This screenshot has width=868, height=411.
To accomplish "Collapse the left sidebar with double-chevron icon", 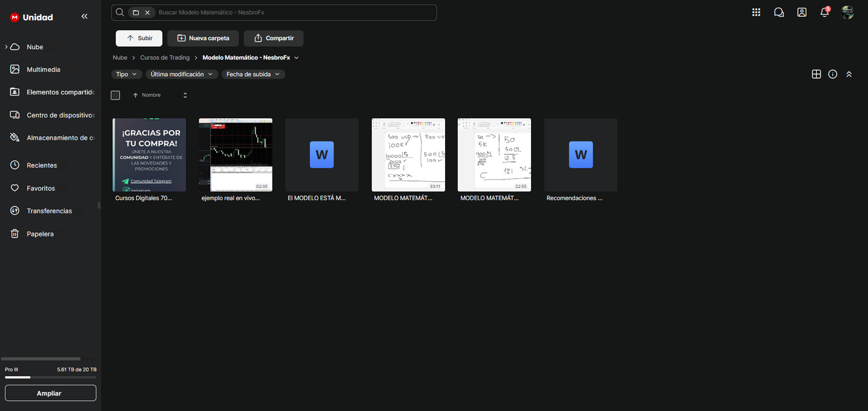I will [x=84, y=17].
